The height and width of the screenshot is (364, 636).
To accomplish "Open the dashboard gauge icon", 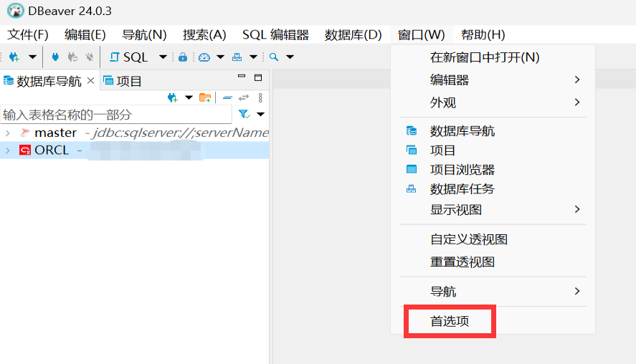I will point(204,57).
